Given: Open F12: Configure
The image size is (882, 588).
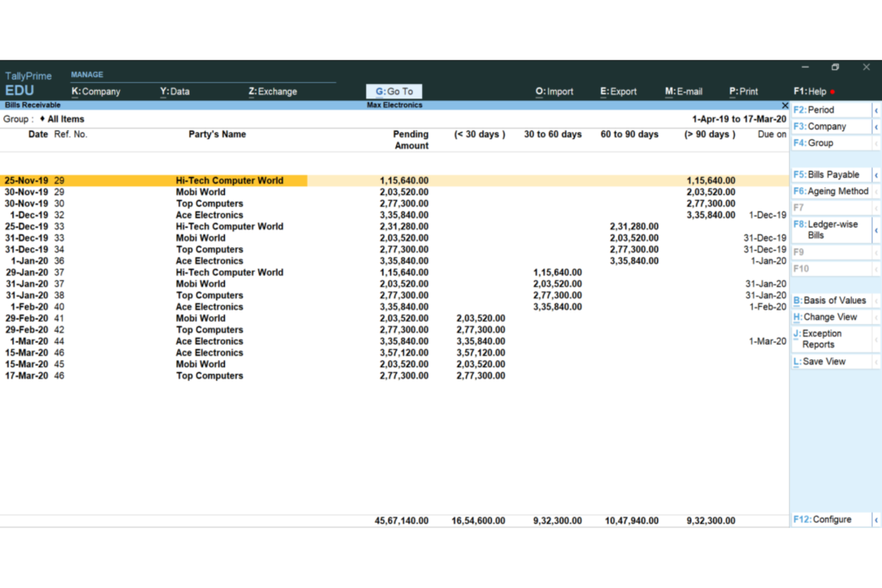Looking at the screenshot, I should click(831, 519).
